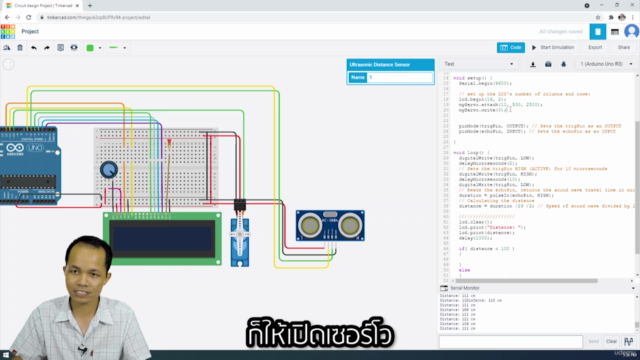Switch to circuit view icon

[x=598, y=31]
